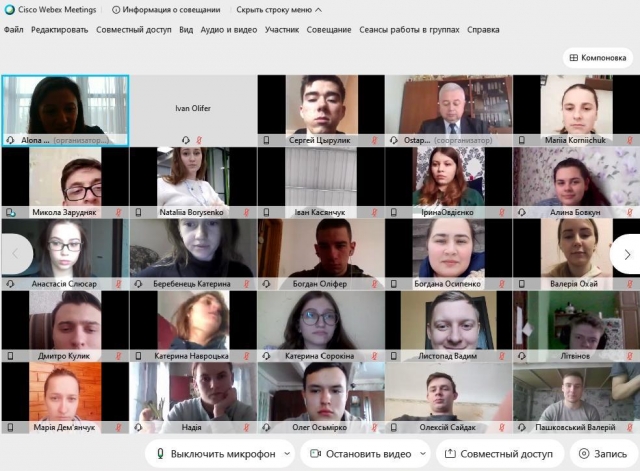The width and height of the screenshot is (640, 471).
Task: Select Alona organizer video tile
Action: pyautogui.click(x=65, y=111)
